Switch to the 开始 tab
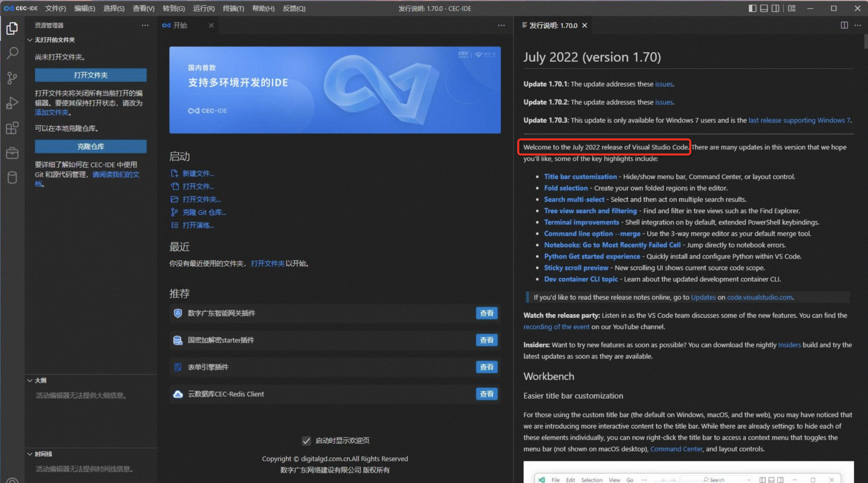Image resolution: width=868 pixels, height=483 pixels. pos(188,25)
